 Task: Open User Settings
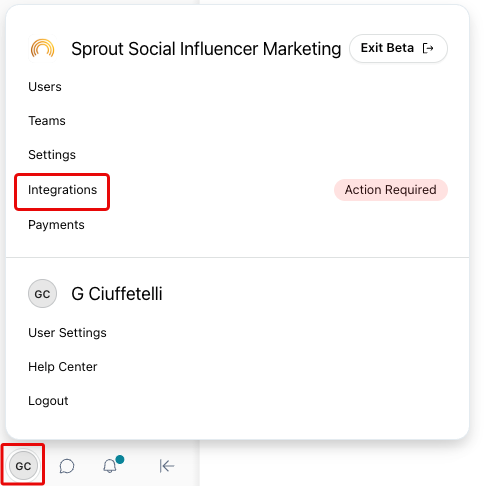(x=67, y=333)
